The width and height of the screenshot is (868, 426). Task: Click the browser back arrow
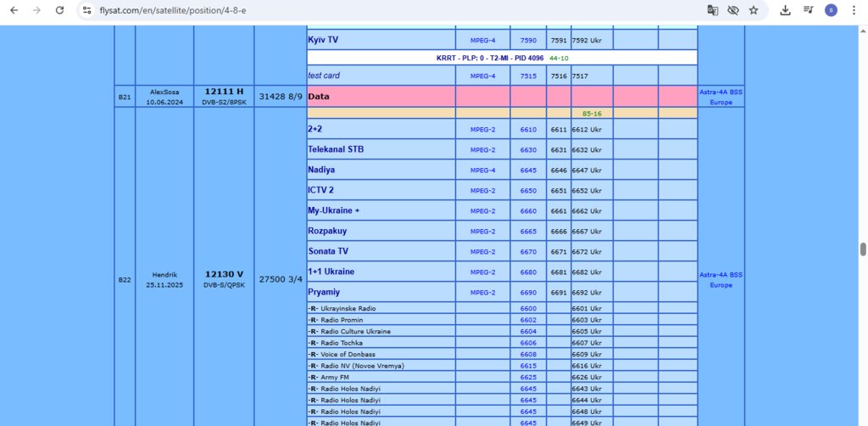click(14, 10)
